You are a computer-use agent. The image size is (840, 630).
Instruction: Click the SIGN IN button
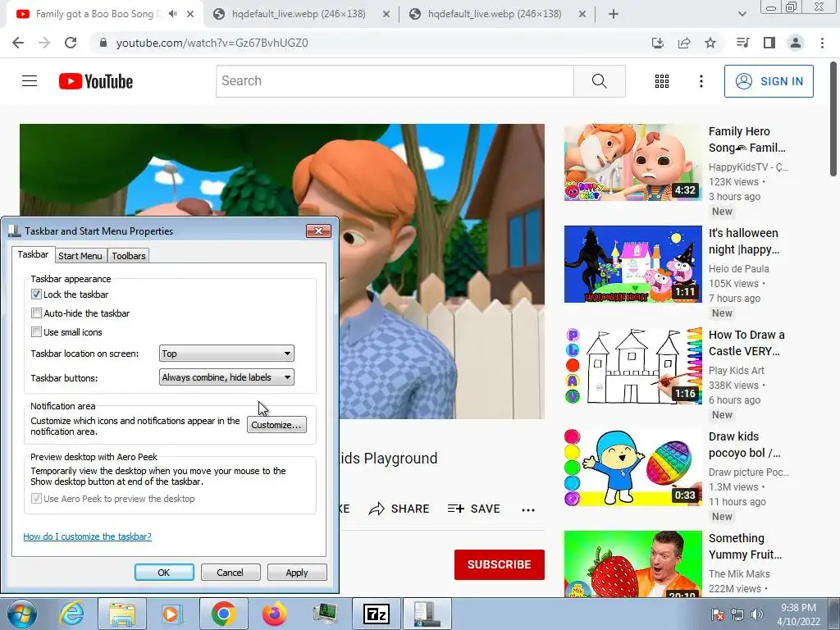769,81
